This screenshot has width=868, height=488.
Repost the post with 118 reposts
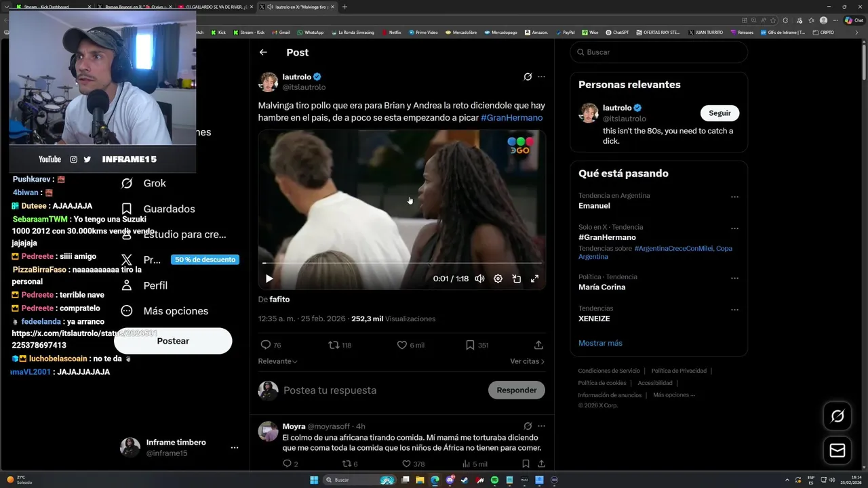[334, 345]
